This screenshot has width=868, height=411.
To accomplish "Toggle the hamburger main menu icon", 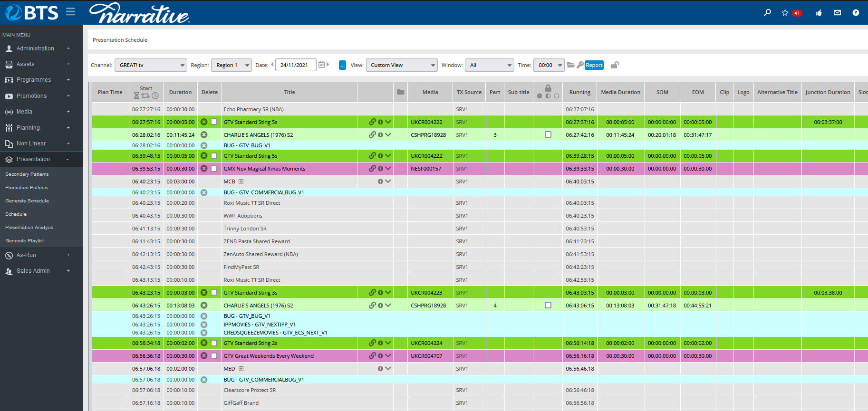I will [x=70, y=11].
